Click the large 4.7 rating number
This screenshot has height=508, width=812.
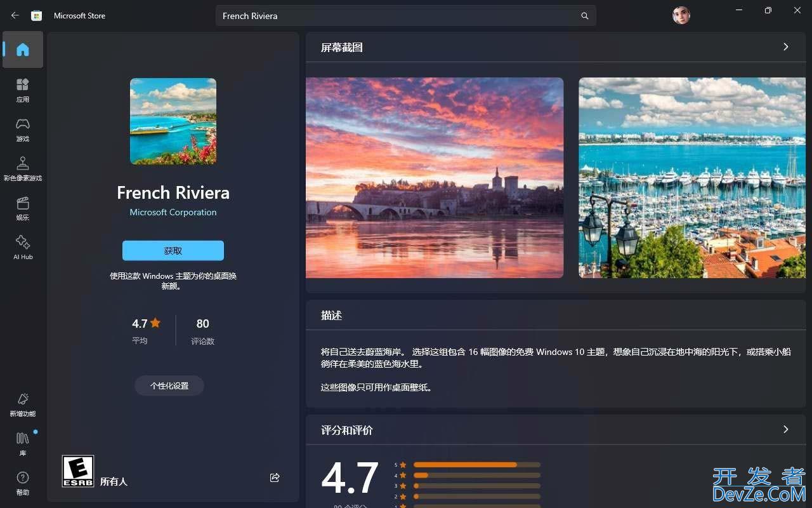(x=350, y=479)
